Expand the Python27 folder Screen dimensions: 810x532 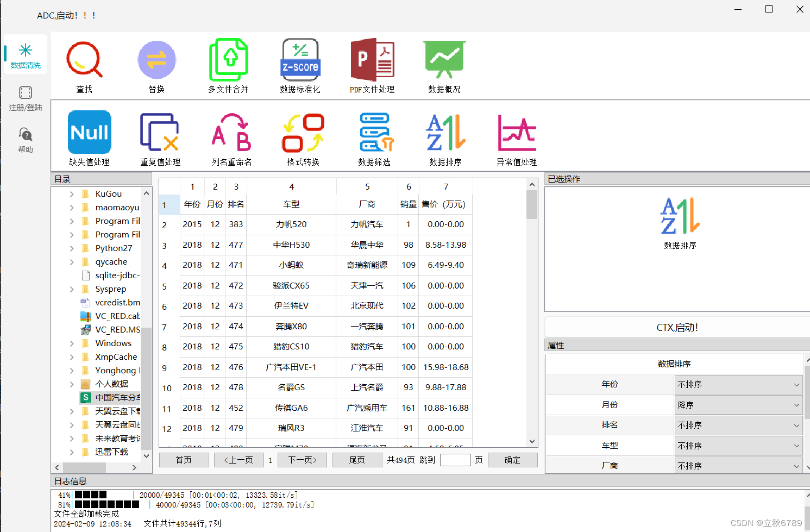point(72,248)
